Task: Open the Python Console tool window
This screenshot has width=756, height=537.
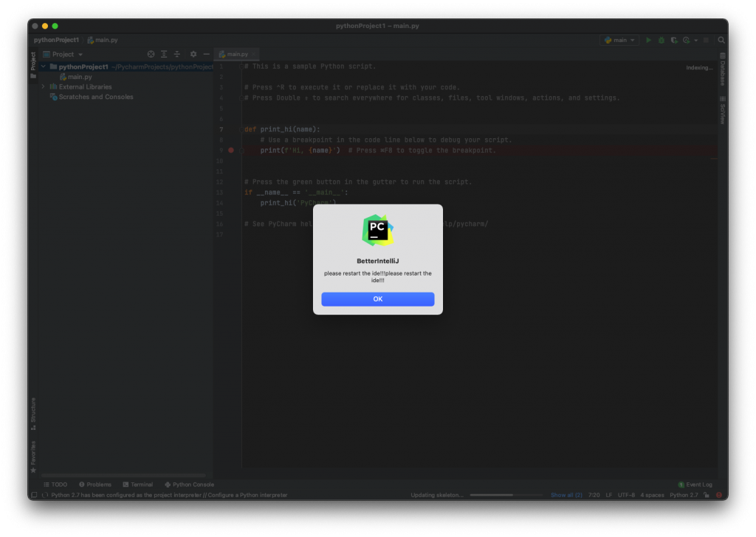Action: [190, 485]
